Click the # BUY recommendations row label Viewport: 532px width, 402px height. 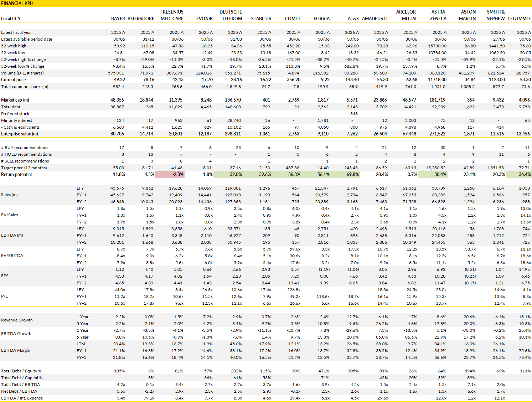click(x=25, y=148)
